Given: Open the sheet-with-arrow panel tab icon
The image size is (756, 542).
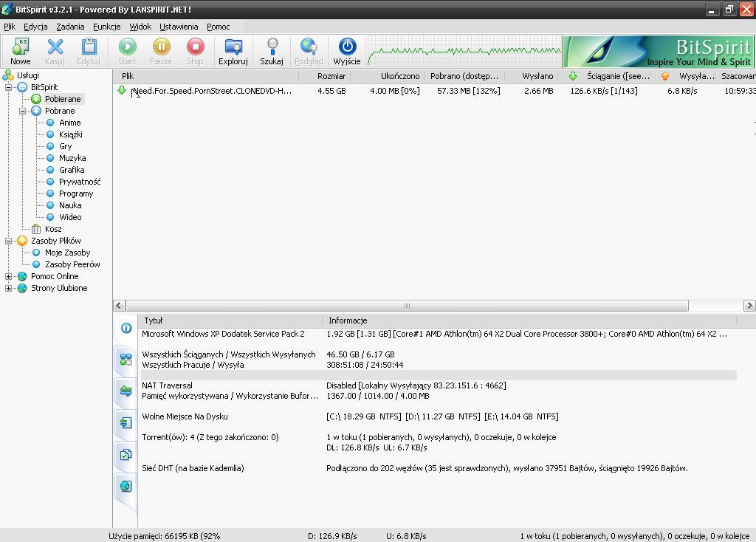Looking at the screenshot, I should click(126, 423).
